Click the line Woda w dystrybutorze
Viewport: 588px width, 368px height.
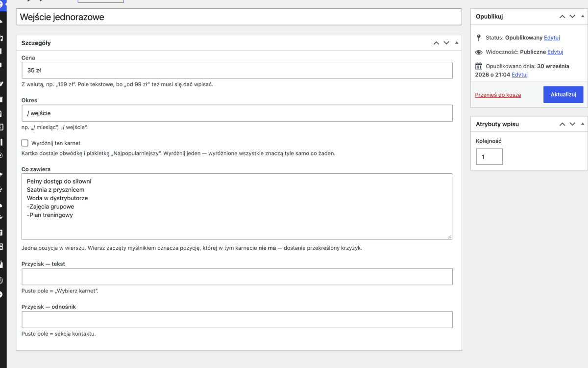(57, 198)
